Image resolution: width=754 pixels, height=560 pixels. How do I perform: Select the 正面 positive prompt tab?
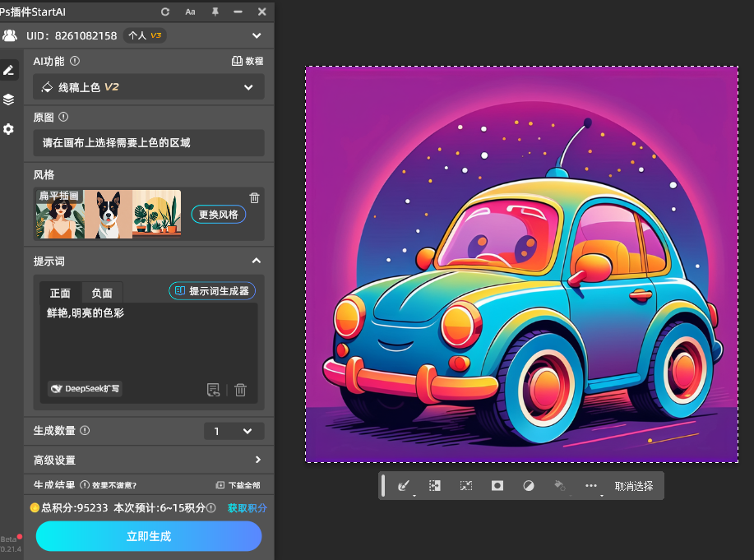(x=60, y=293)
